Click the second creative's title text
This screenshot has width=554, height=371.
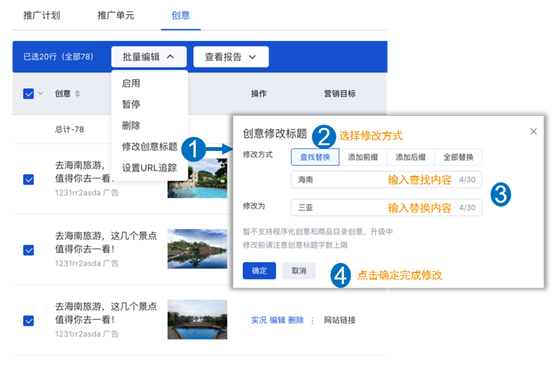106,242
